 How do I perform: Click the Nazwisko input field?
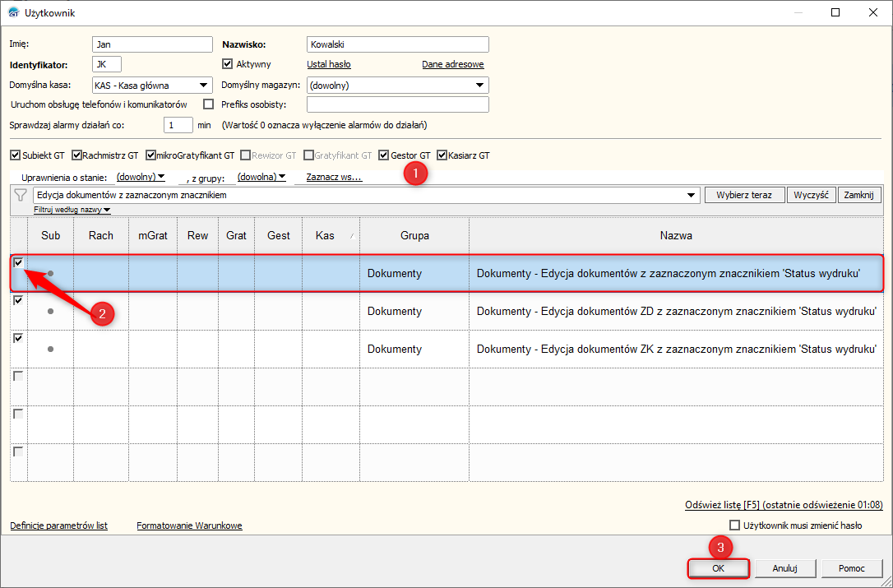point(397,44)
